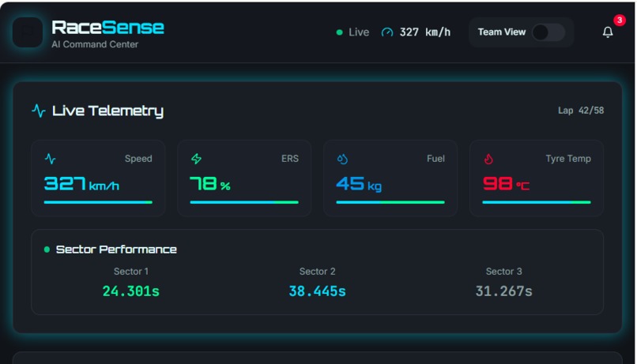Click the Fuel progress bar

click(390, 202)
